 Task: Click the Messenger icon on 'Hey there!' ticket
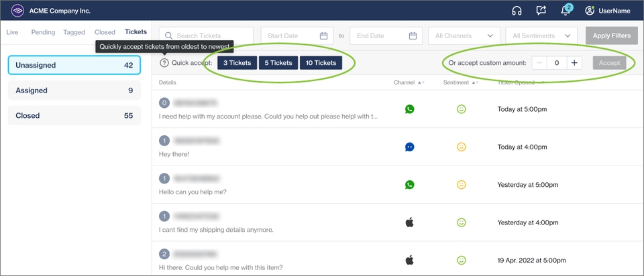(409, 147)
